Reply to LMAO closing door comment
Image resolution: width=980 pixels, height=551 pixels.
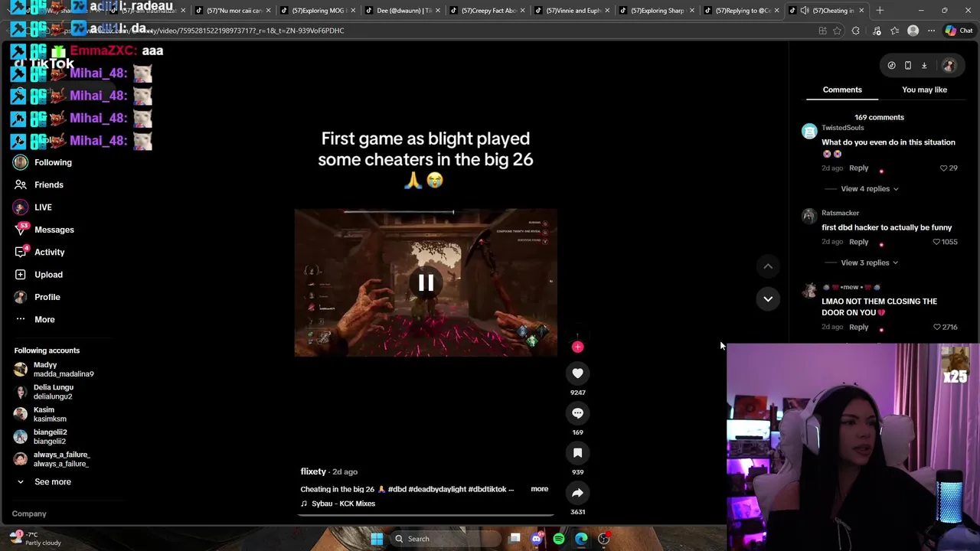pos(858,328)
